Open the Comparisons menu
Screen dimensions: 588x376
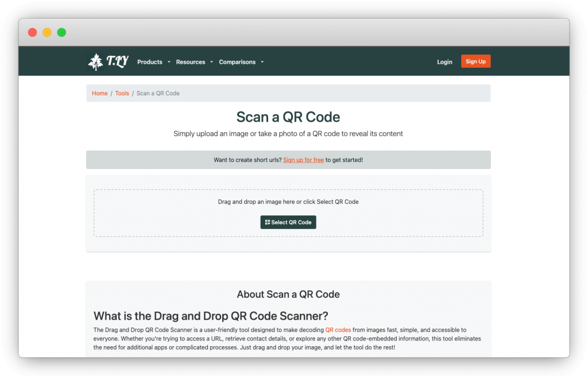click(237, 62)
